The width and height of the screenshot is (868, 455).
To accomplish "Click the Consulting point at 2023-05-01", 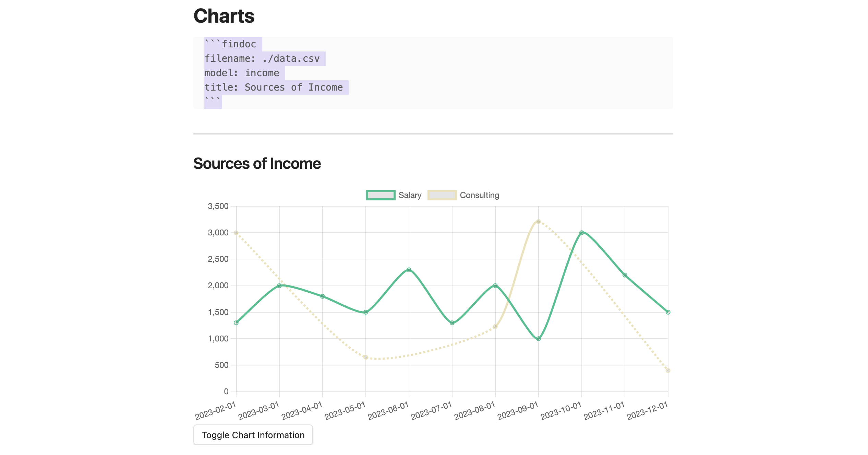I will click(x=365, y=357).
